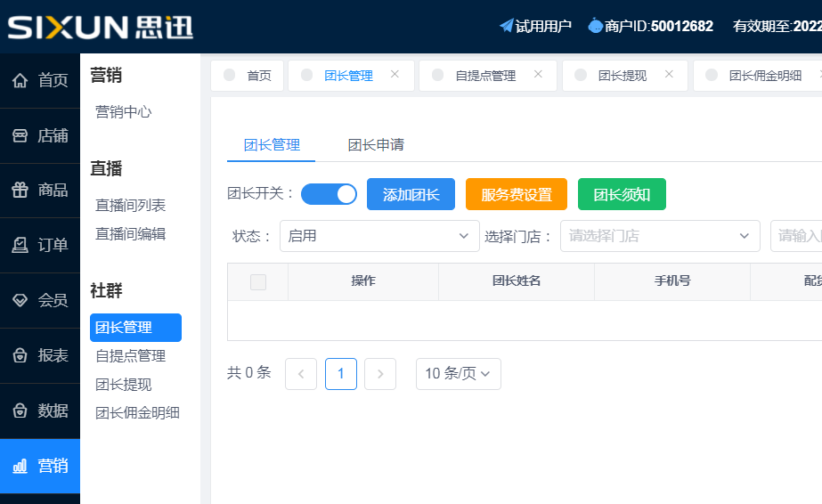Click the paper plane icon next to 试用用户

point(507,25)
